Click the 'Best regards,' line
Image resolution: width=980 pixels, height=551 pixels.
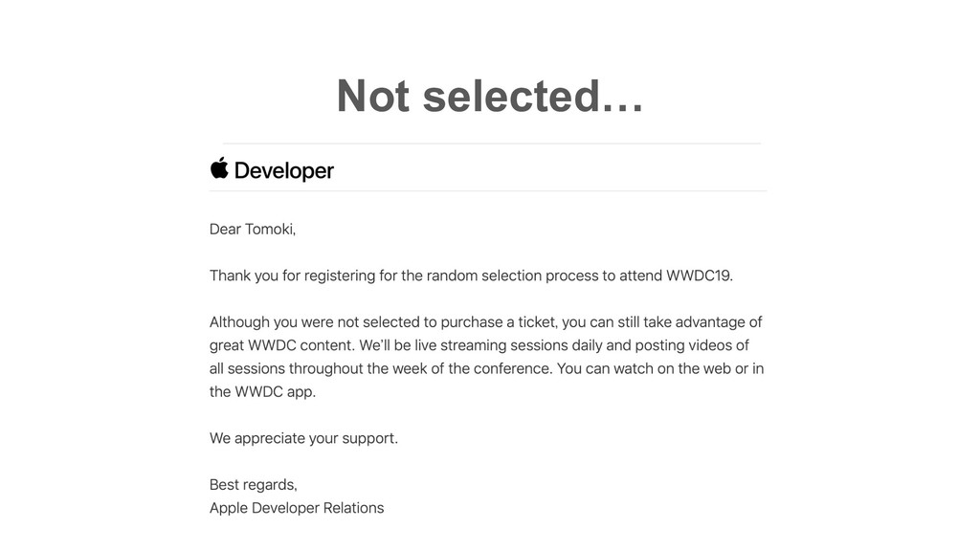(253, 485)
